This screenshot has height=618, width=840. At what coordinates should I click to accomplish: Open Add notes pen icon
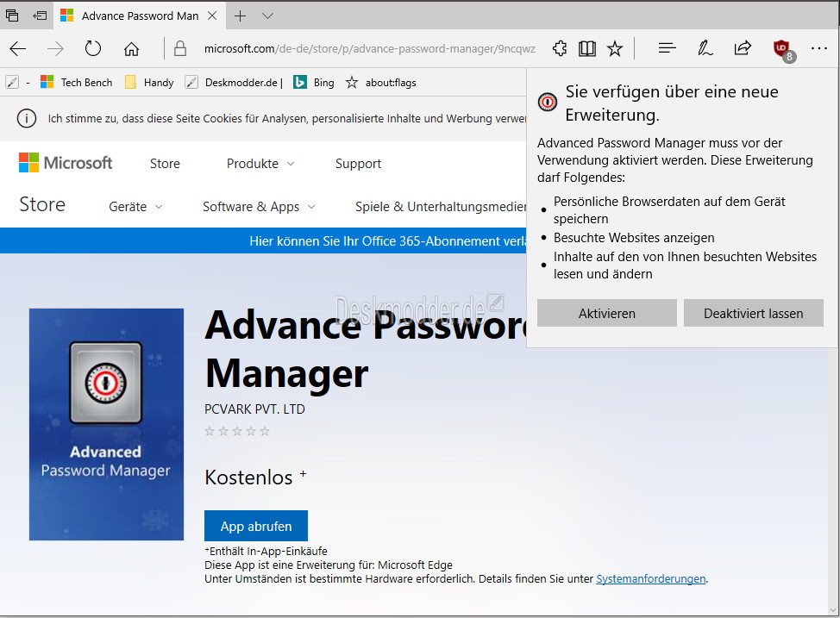(x=705, y=49)
